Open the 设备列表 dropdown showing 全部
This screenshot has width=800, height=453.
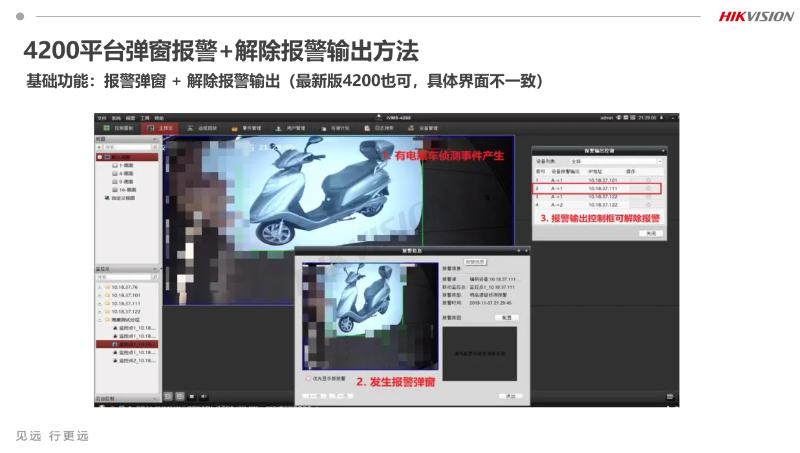(615, 161)
